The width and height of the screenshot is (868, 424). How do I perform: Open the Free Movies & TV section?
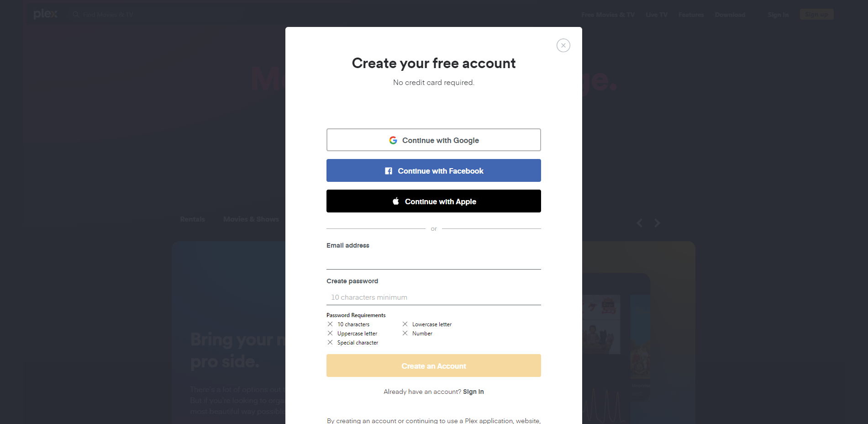608,14
